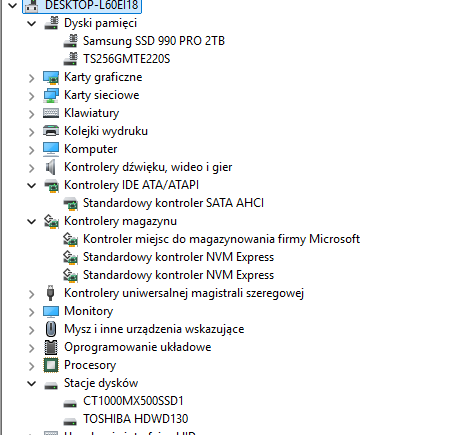Image resolution: width=456 pixels, height=435 pixels.
Task: Select the Oprogramowanie układowe label
Action: click(x=137, y=347)
